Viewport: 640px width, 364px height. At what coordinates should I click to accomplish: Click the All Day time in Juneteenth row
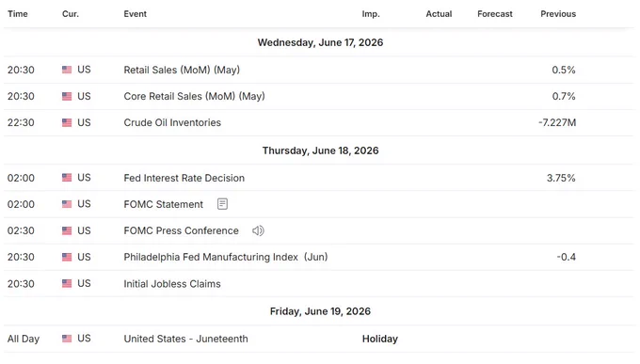pyautogui.click(x=24, y=339)
